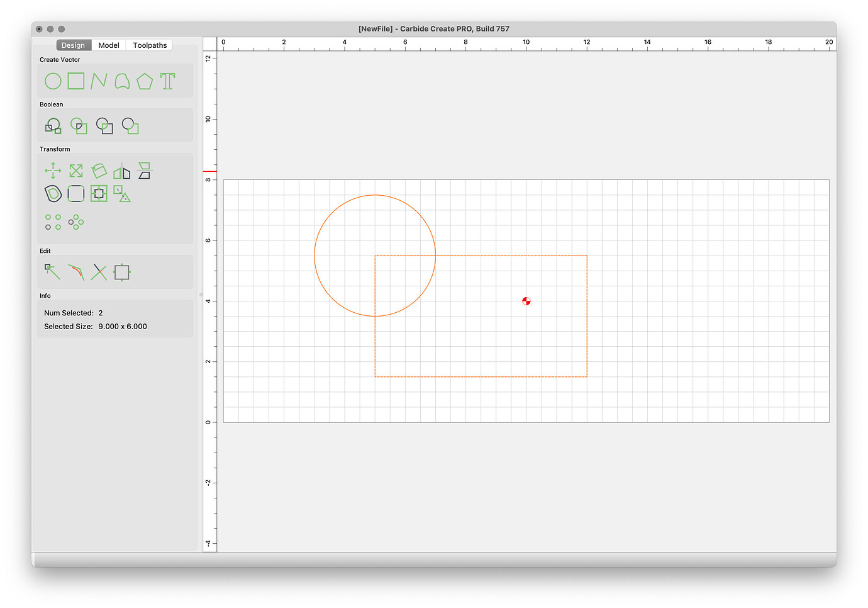This screenshot has height=608, width=868.
Task: Click the Edit section label
Action: (45, 251)
